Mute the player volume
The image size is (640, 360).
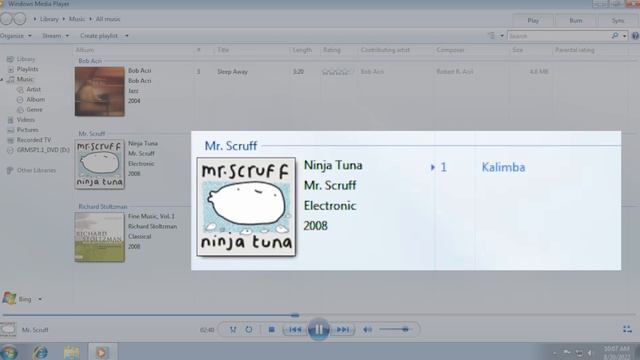(367, 329)
